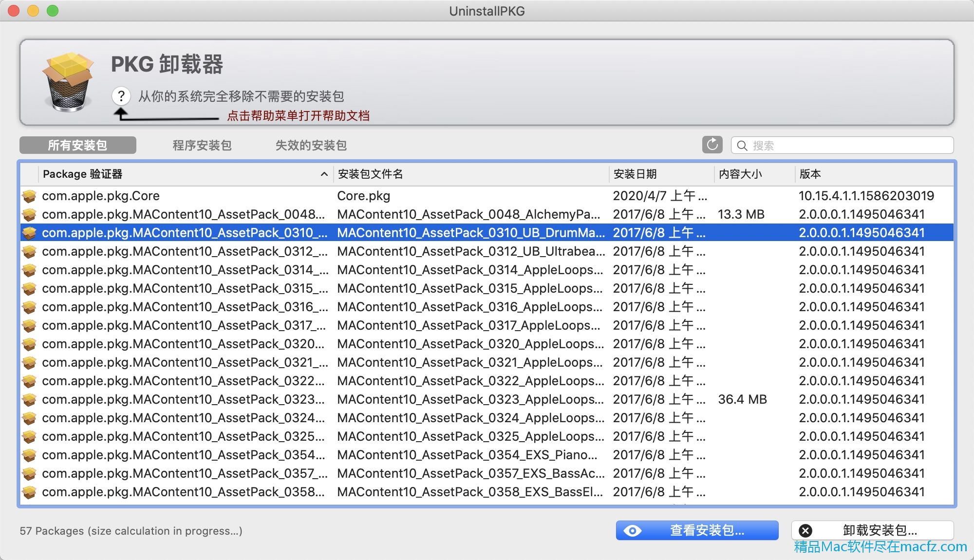This screenshot has height=560, width=974.
Task: Select MAContent10_AssetPack_0324_AppleLoops file name
Action: 470,418
